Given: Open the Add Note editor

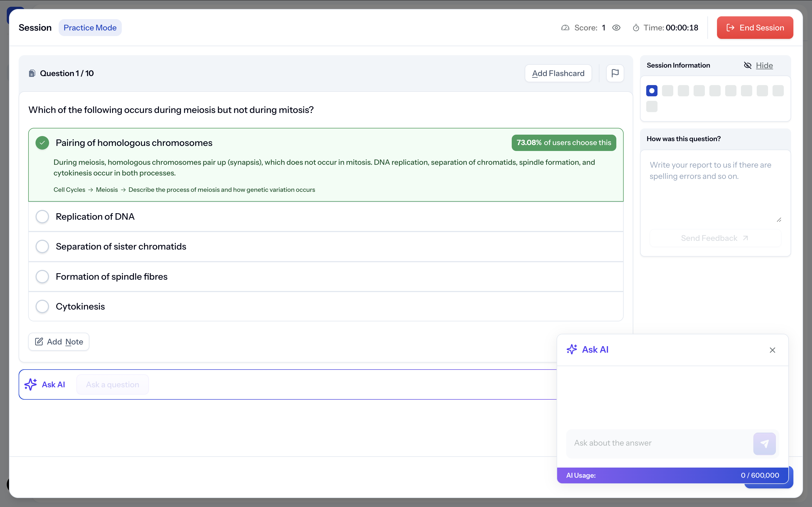Looking at the screenshot, I should pos(59,342).
